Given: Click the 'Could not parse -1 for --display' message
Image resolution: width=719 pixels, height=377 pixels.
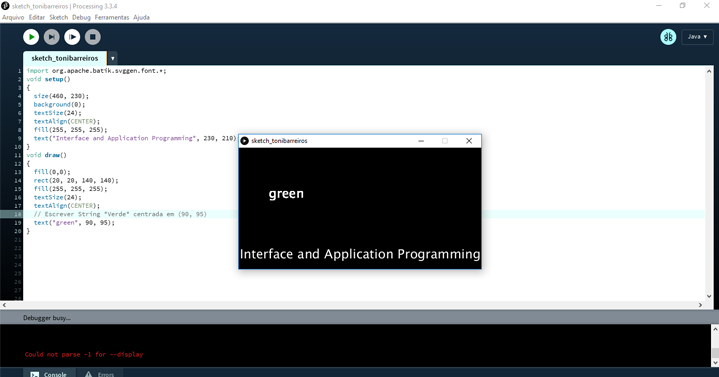Looking at the screenshot, I should pos(84,354).
